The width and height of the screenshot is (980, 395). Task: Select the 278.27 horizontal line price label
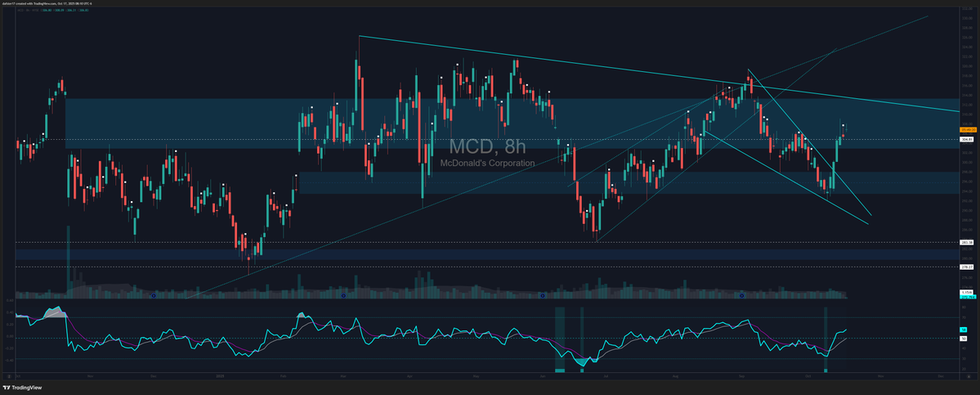pos(965,267)
